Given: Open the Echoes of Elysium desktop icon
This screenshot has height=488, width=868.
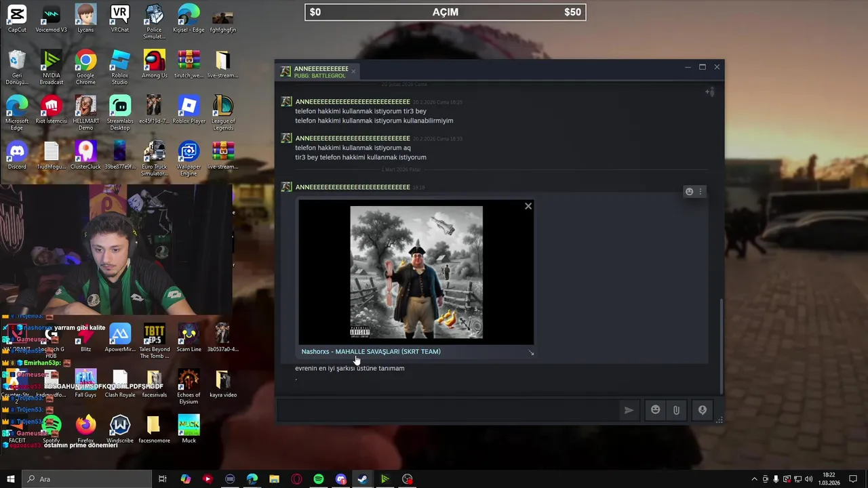Looking at the screenshot, I should click(189, 387).
